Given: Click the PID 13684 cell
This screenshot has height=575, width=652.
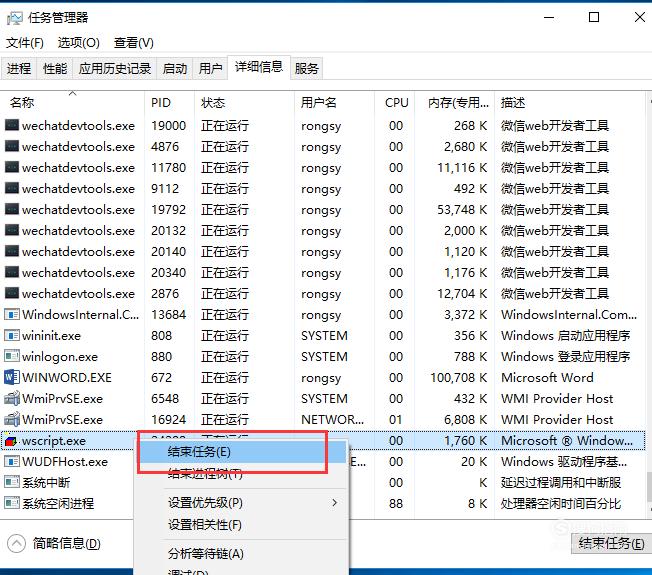Looking at the screenshot, I should pyautogui.click(x=168, y=314).
